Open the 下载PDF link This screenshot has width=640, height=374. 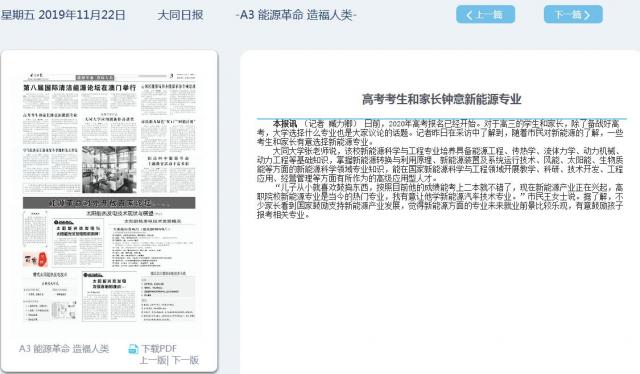[159, 349]
